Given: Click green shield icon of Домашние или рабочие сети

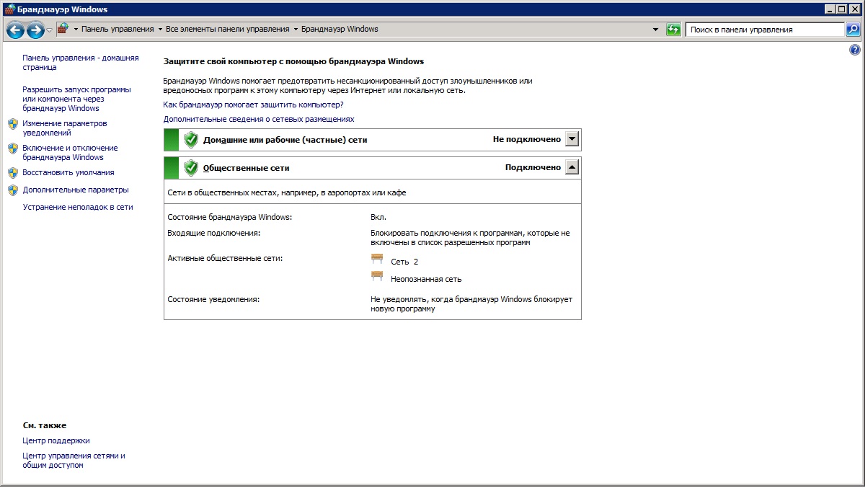Looking at the screenshot, I should (x=190, y=140).
